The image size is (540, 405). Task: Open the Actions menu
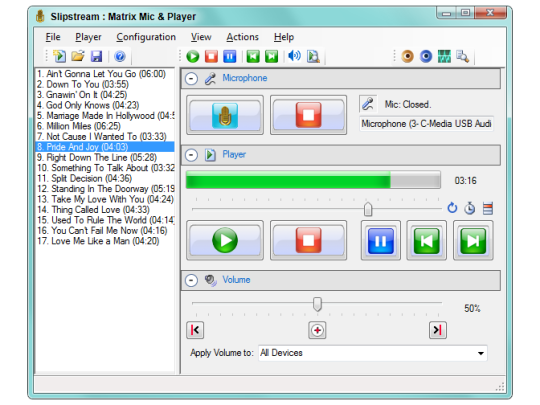[242, 37]
